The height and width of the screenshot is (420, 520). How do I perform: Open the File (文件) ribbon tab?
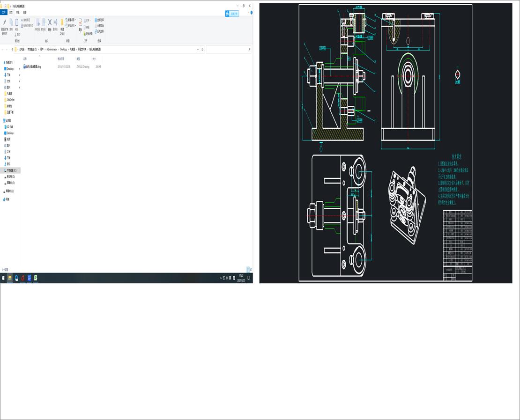[x=4, y=12]
